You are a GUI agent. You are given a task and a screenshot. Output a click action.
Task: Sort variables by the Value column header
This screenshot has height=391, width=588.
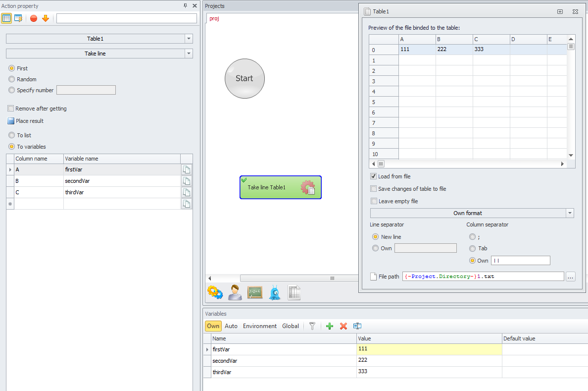pyautogui.click(x=430, y=338)
